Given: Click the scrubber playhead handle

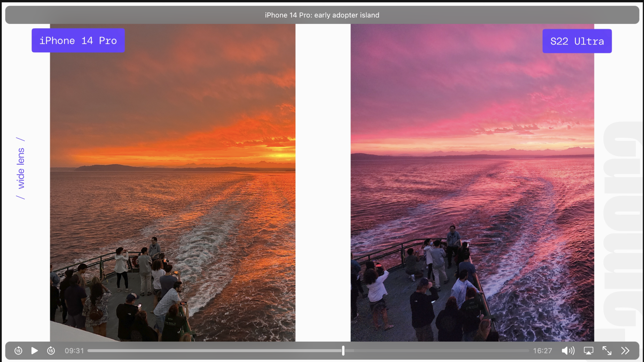Looking at the screenshot, I should click(x=343, y=350).
